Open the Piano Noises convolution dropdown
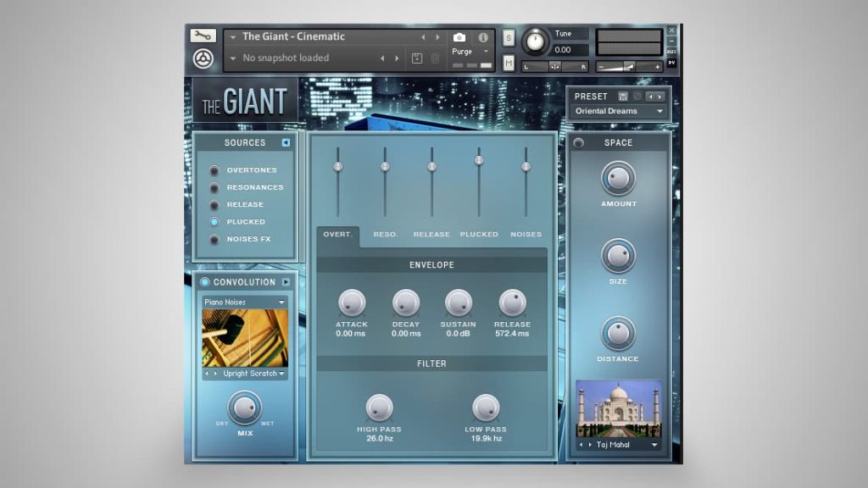Screen dimensions: 868x488 (244, 301)
